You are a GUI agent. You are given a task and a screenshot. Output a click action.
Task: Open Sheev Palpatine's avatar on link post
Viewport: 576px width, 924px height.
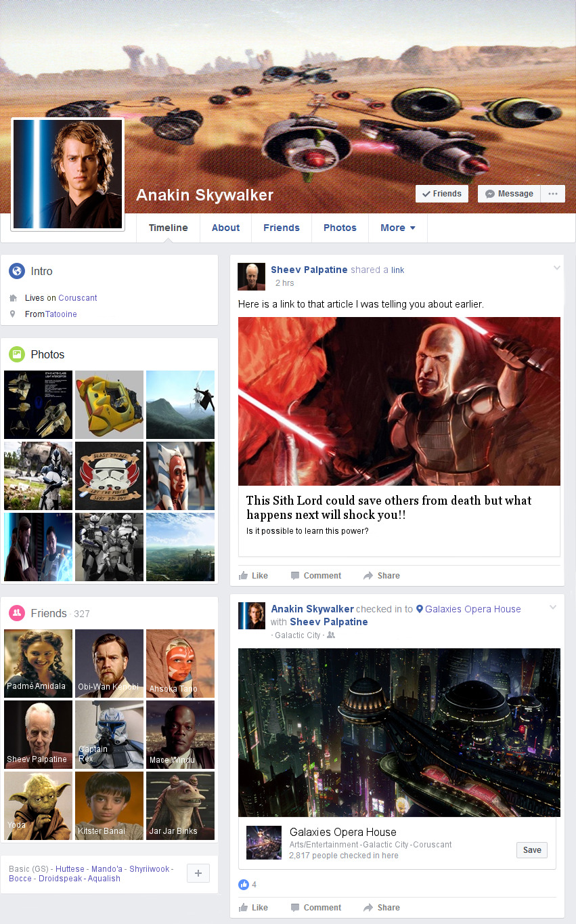251,276
